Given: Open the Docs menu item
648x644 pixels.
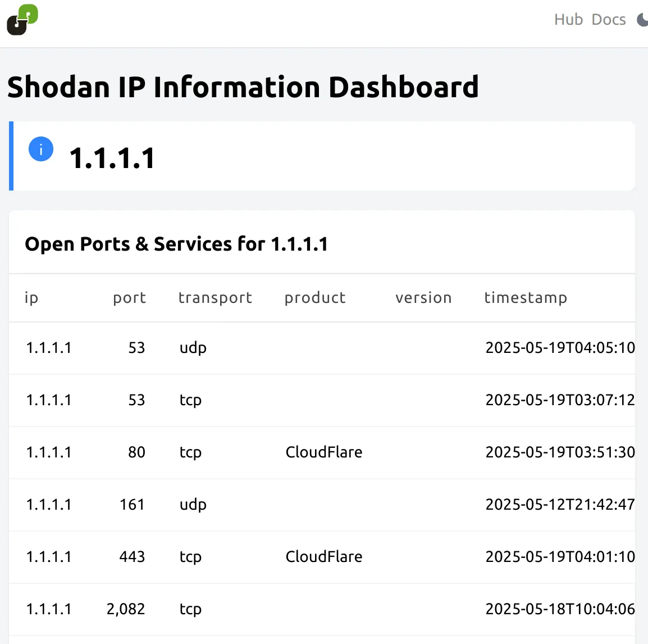Looking at the screenshot, I should point(608,20).
